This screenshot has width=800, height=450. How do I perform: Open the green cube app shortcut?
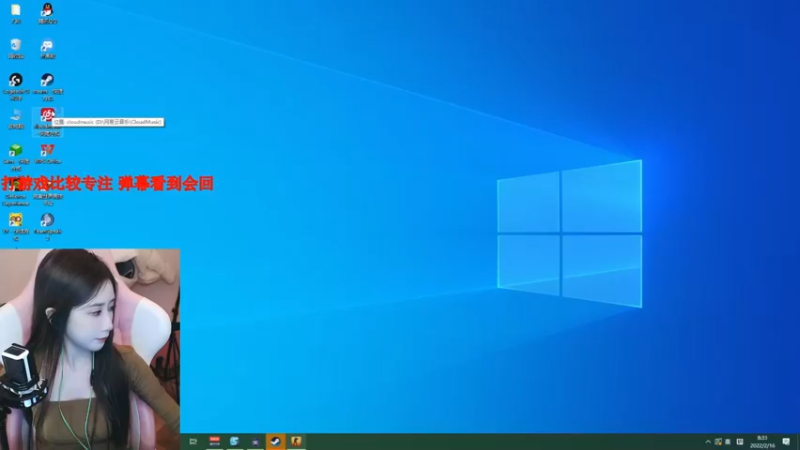click(16, 150)
